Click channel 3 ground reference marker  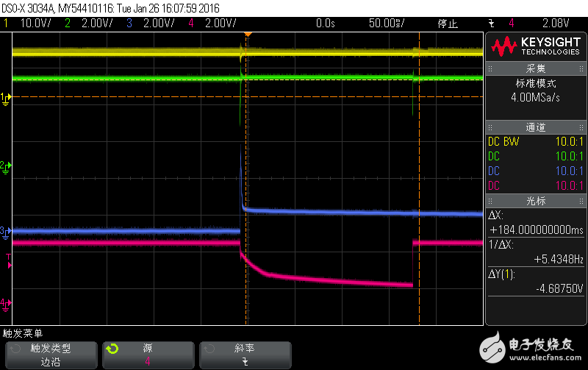6,232
